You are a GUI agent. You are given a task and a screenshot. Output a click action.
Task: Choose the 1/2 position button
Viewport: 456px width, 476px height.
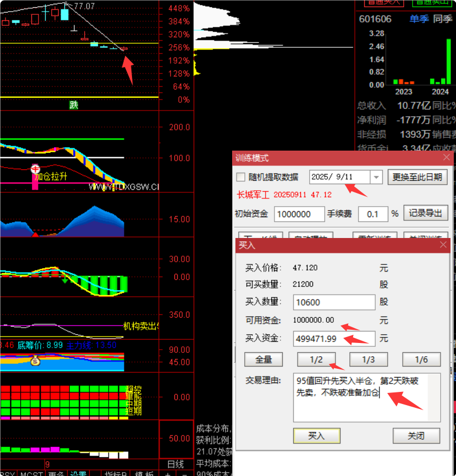pos(316,359)
